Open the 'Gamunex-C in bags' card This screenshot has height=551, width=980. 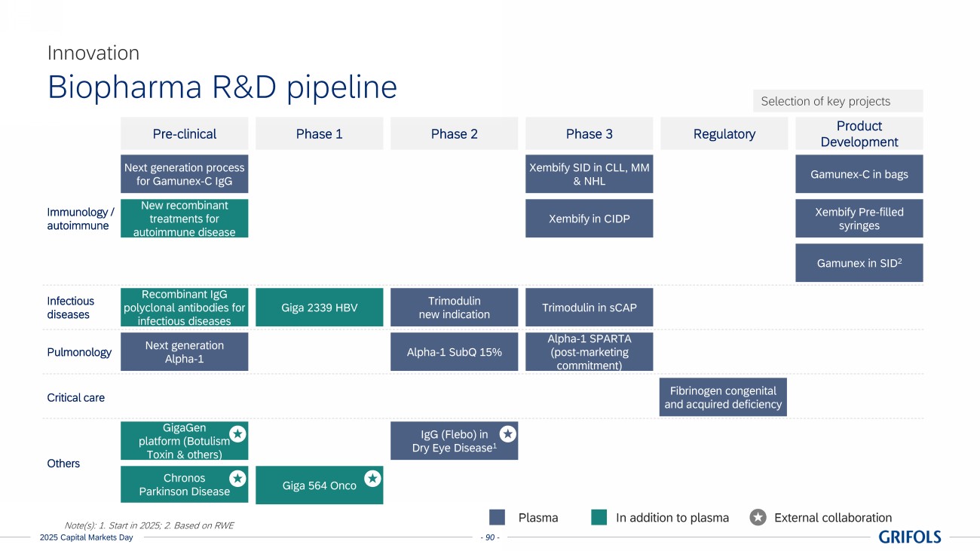(859, 174)
